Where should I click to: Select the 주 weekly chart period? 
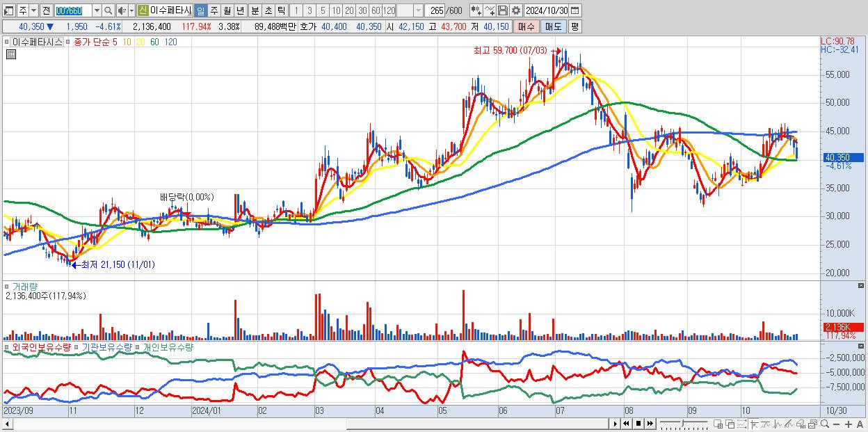point(214,10)
